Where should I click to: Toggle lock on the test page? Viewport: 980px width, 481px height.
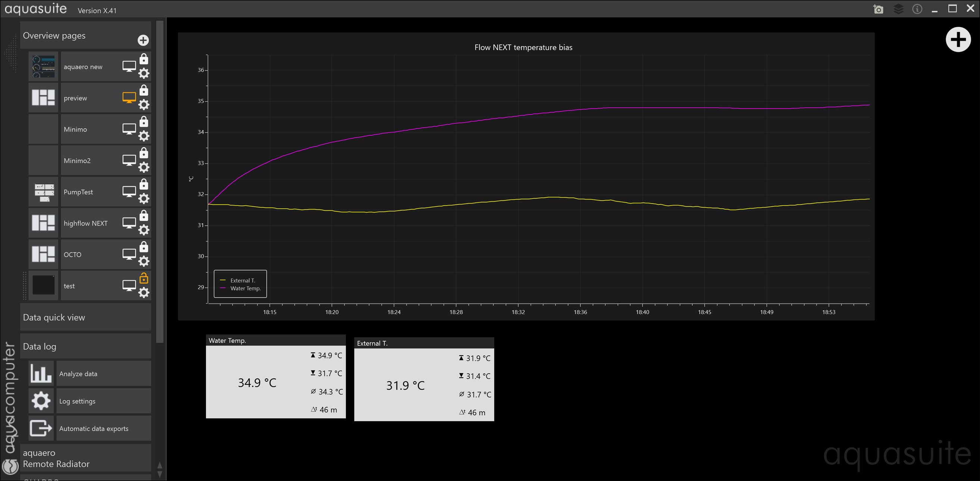(x=144, y=278)
